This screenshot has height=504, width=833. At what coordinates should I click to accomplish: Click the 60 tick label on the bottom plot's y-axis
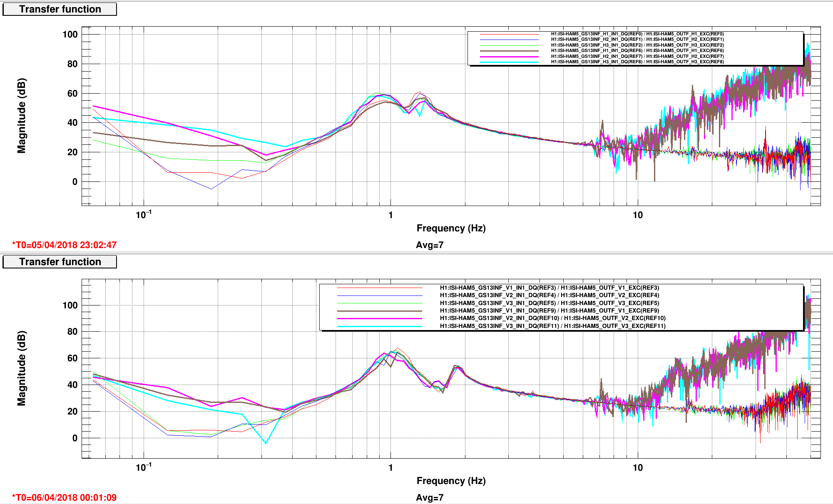point(72,358)
